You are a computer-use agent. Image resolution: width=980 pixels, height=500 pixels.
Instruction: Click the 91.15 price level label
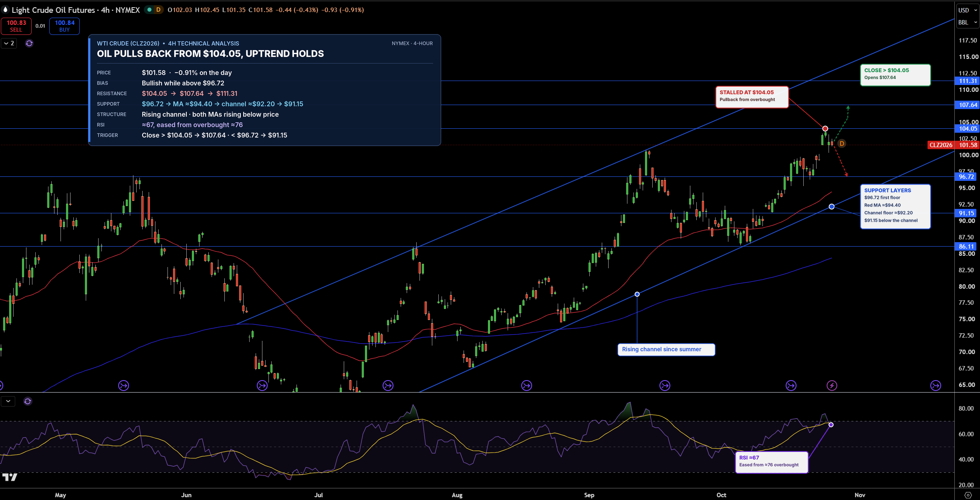pyautogui.click(x=966, y=213)
